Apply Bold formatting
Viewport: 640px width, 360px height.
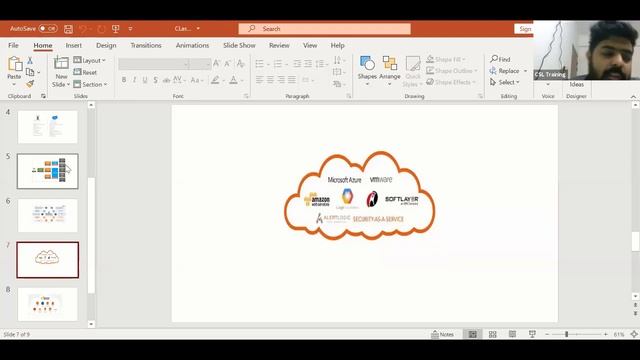[124, 80]
